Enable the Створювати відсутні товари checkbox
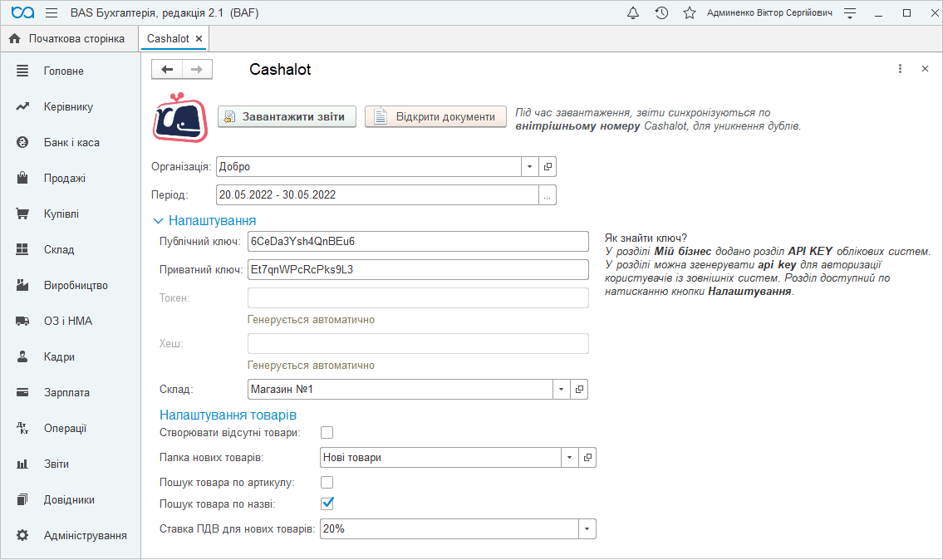 327,432
